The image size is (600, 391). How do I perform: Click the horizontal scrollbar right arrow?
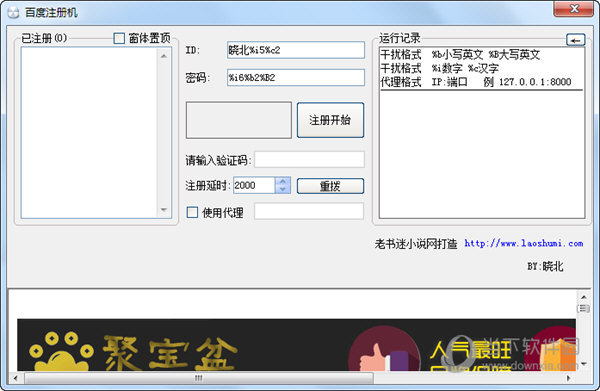(569, 378)
